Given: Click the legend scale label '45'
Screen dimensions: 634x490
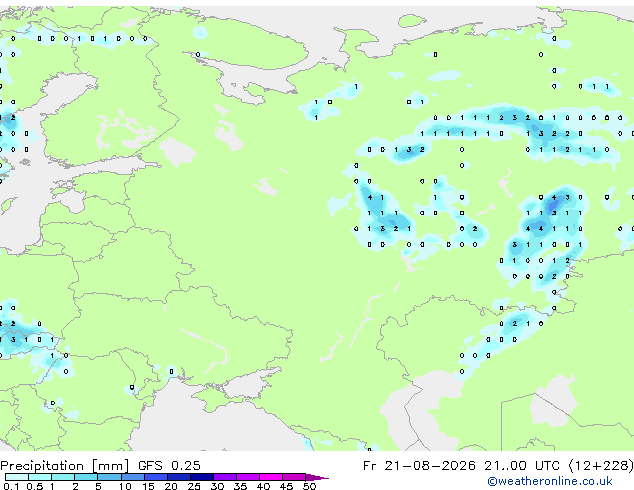Looking at the screenshot, I should pyautogui.click(x=286, y=486).
